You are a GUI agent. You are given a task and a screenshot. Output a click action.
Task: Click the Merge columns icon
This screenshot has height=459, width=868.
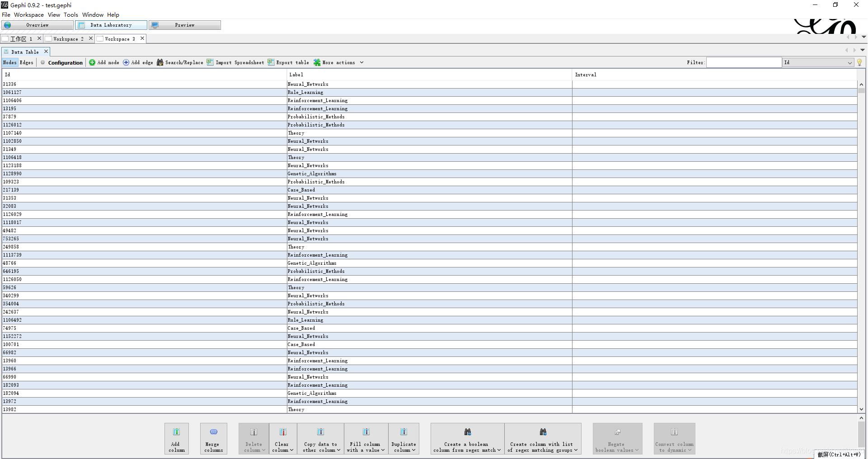(x=214, y=432)
